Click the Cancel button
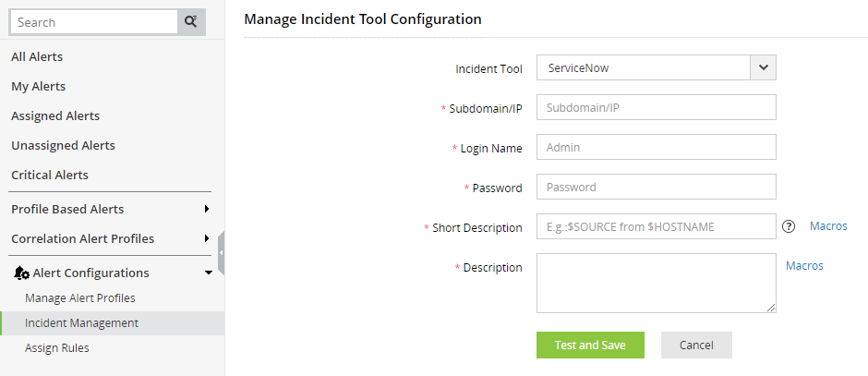The image size is (868, 376). 696,345
